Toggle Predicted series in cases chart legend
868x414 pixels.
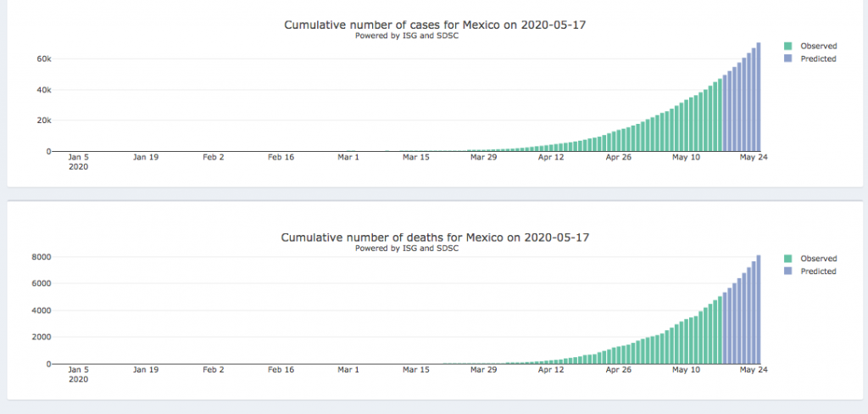point(818,59)
